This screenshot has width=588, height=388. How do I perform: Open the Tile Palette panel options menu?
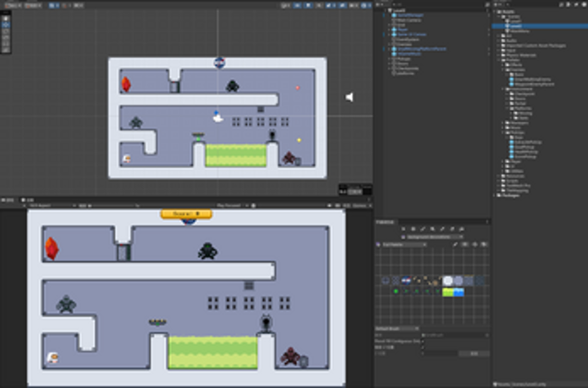pos(487,222)
